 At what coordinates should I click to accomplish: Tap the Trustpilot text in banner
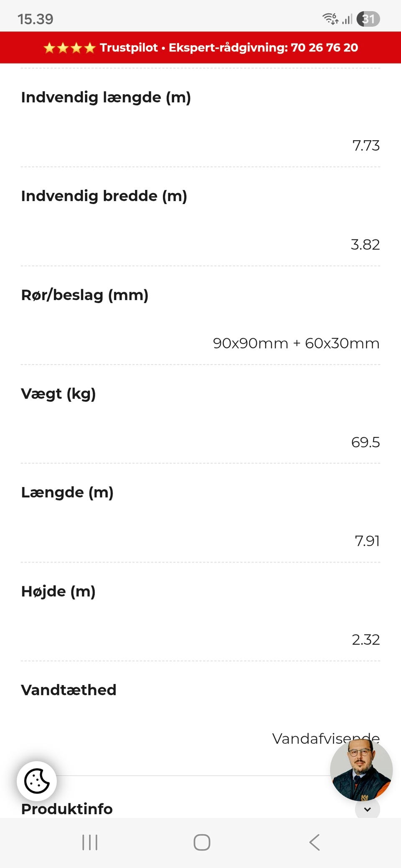(129, 48)
